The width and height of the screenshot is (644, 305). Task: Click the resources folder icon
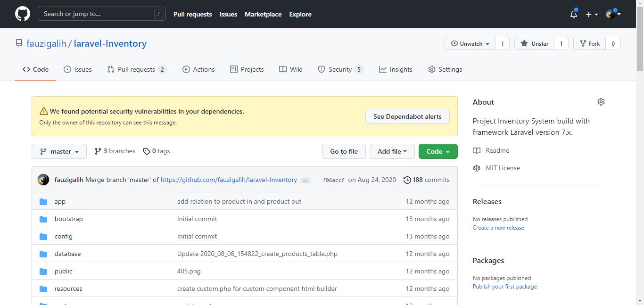coord(43,289)
